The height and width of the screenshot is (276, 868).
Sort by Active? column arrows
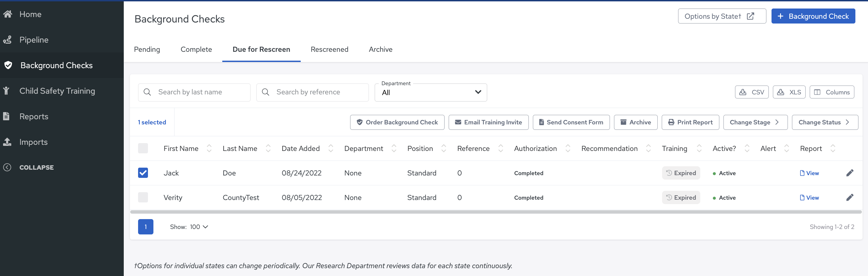click(747, 148)
